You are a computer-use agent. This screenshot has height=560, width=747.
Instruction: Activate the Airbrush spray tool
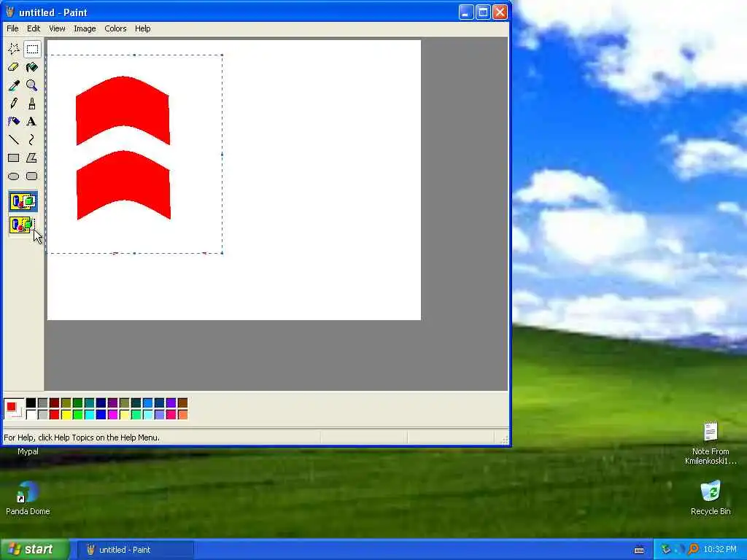pos(14,122)
